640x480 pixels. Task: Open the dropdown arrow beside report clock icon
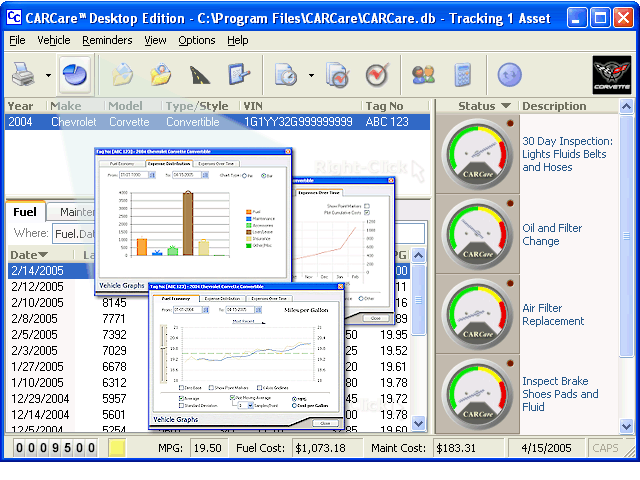pyautogui.click(x=311, y=75)
